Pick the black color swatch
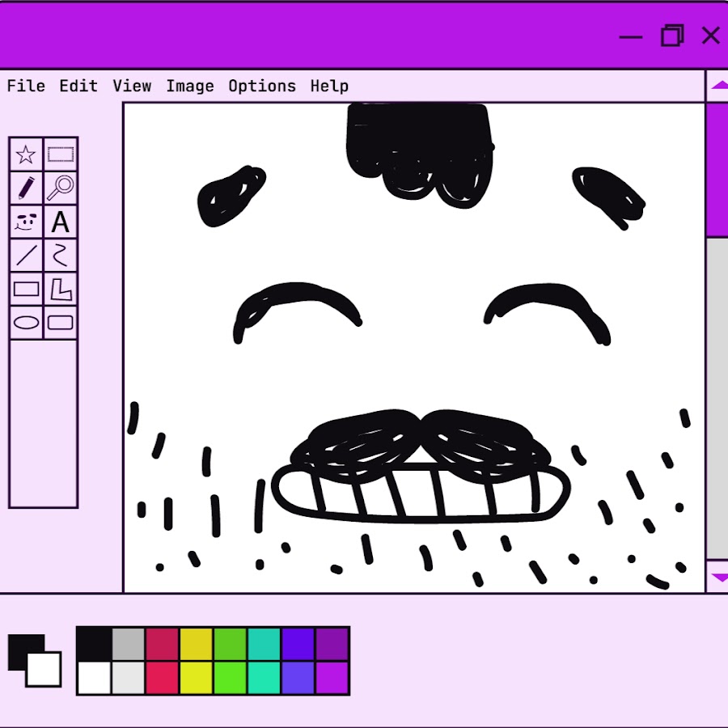The height and width of the screenshot is (728, 728). click(x=95, y=644)
